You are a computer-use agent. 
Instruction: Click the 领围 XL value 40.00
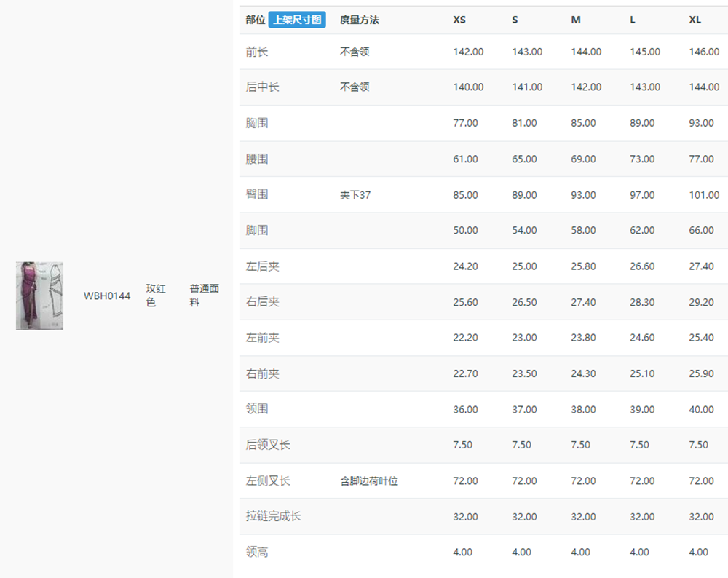coord(701,409)
